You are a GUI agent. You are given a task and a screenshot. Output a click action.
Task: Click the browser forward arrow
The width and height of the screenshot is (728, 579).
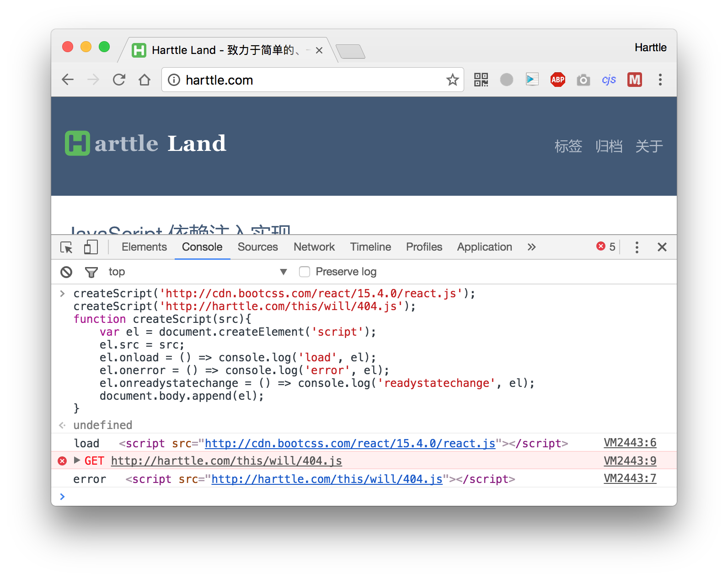[x=93, y=80]
